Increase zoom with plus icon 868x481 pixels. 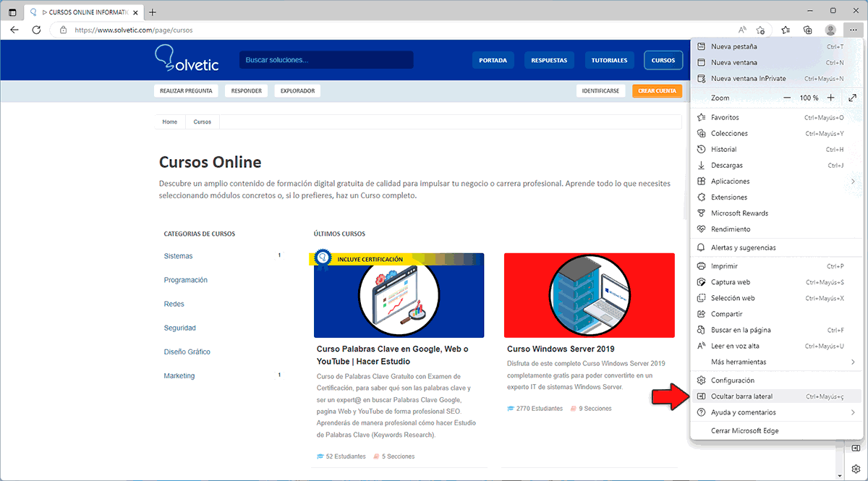pos(831,98)
